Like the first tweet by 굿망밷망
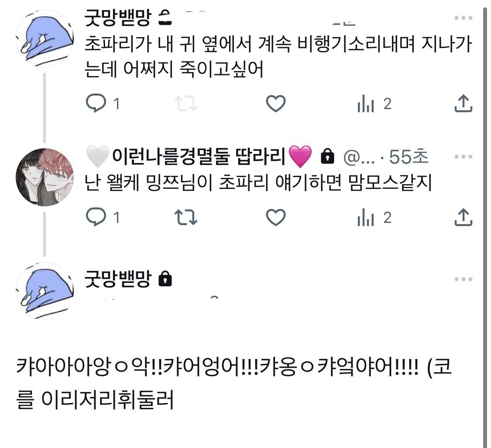491x448 pixels. 275,103
